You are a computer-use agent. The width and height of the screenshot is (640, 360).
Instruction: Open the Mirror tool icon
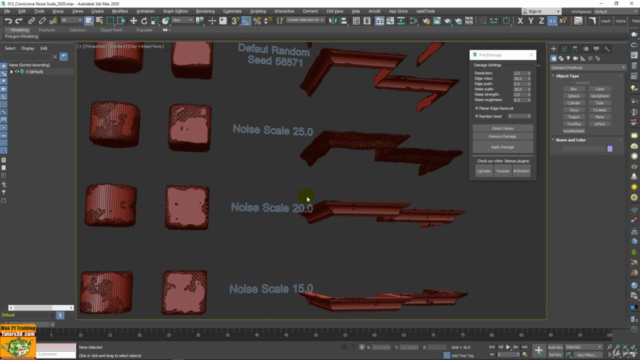(333, 21)
